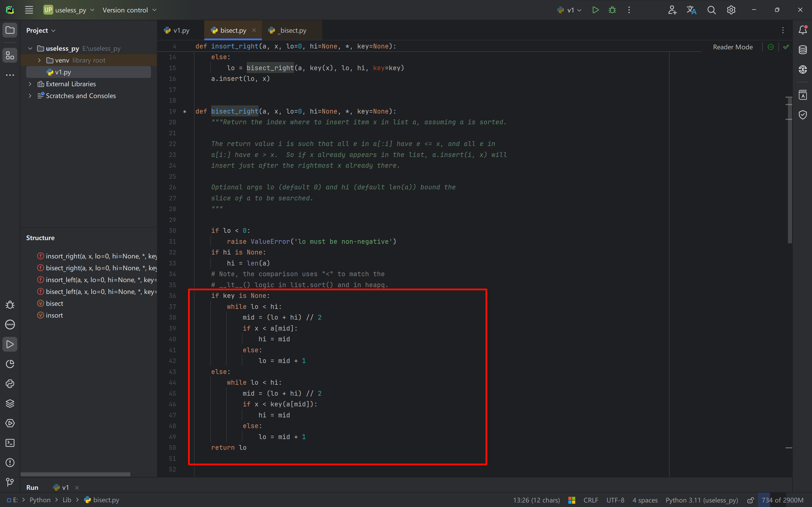Expand the External Libraries node

[x=30, y=84]
